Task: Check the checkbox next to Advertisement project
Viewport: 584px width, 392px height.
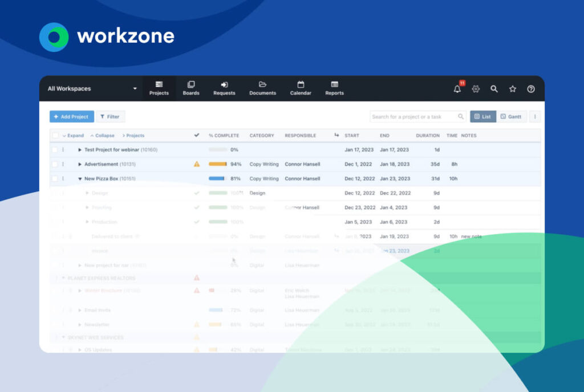Action: pyautogui.click(x=55, y=164)
